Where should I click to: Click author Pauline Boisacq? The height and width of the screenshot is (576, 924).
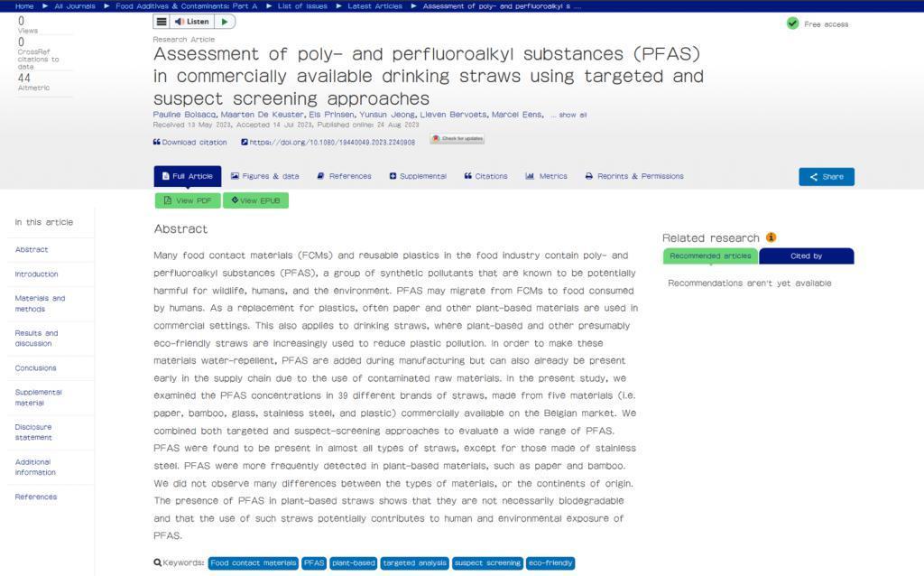[185, 116]
